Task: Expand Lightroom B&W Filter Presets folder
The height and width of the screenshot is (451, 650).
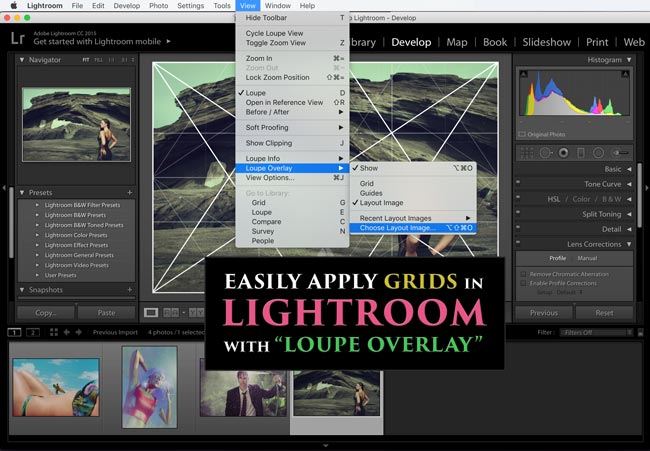Action: click(37, 205)
